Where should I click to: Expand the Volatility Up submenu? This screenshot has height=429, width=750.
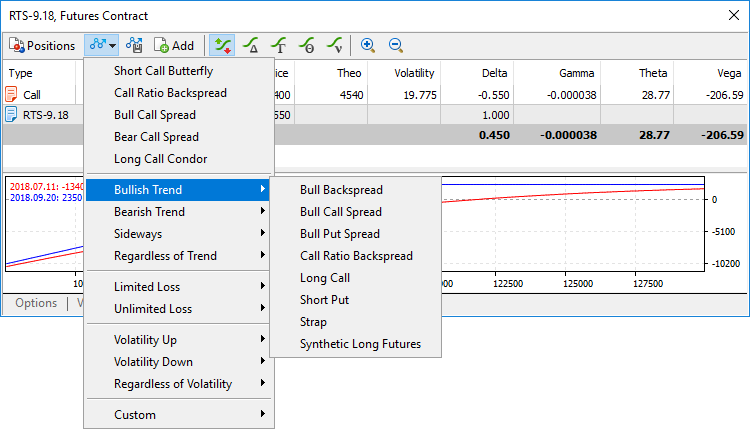(179, 340)
